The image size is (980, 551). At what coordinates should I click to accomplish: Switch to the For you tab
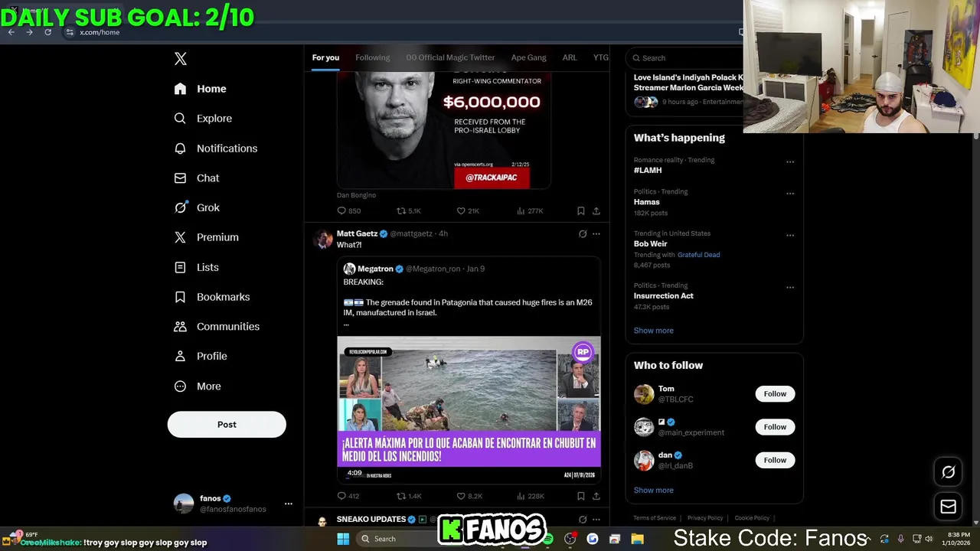325,57
